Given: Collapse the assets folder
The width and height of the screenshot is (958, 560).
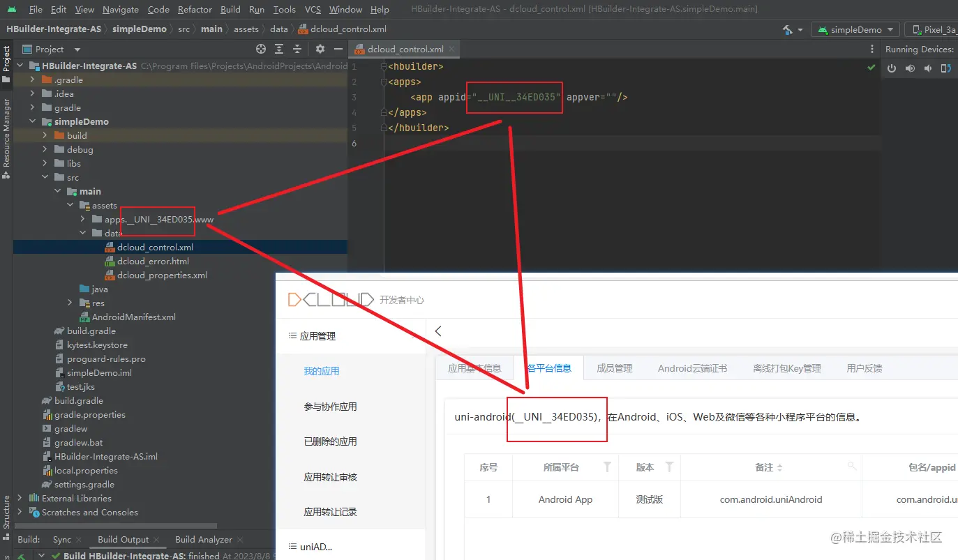Looking at the screenshot, I should [x=70, y=206].
